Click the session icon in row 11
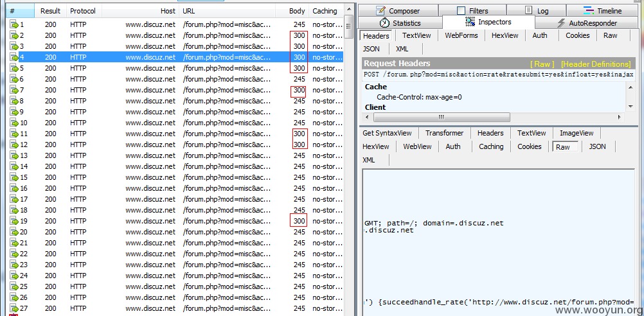 coord(14,134)
